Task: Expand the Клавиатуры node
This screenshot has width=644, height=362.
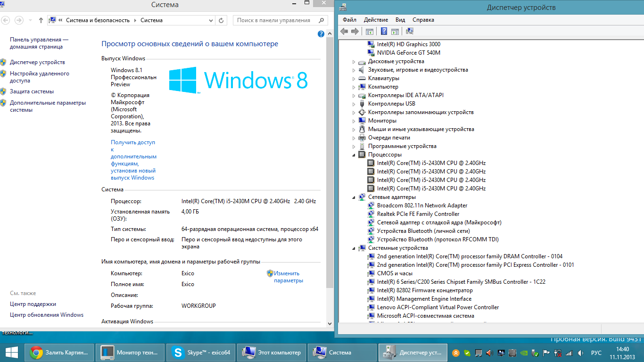Action: click(x=354, y=79)
